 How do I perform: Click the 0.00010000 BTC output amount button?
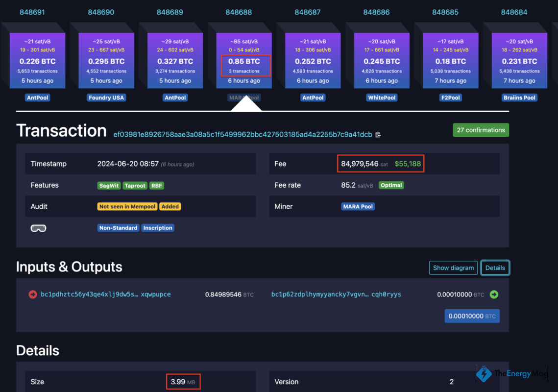(x=472, y=316)
